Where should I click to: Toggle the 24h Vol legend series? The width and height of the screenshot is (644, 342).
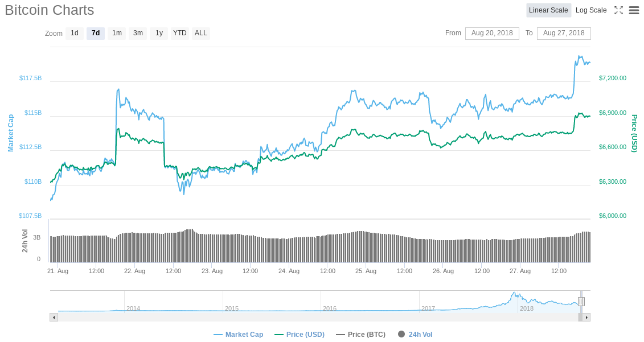pos(415,335)
